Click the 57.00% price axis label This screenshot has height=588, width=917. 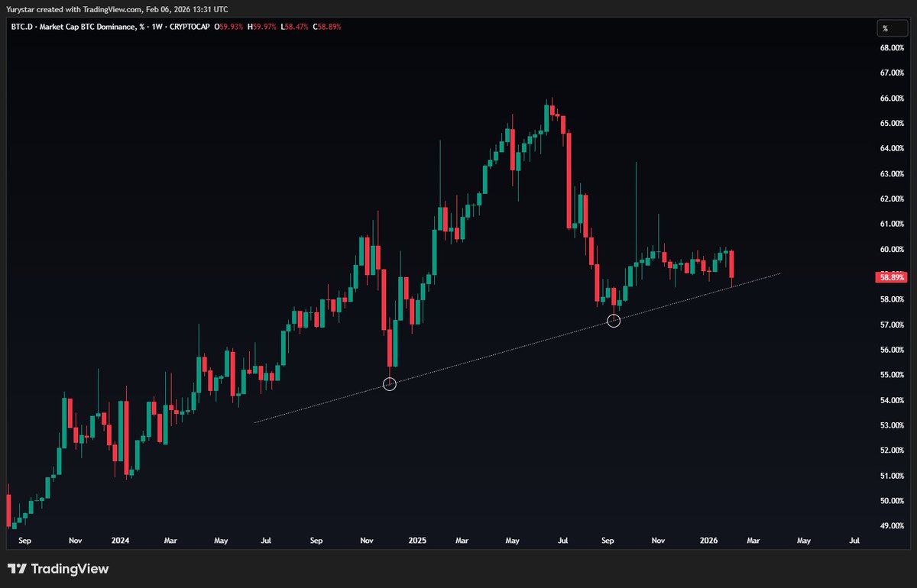click(x=893, y=325)
